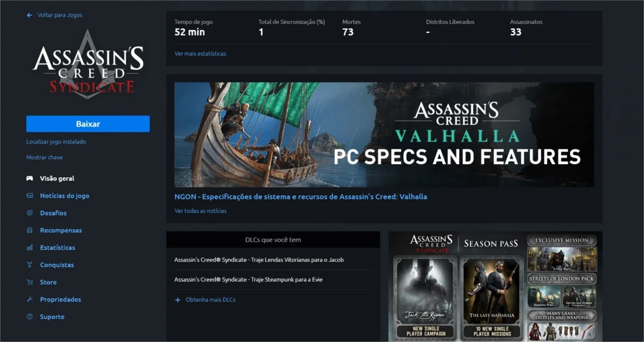Go to Notícias do jogo

64,196
